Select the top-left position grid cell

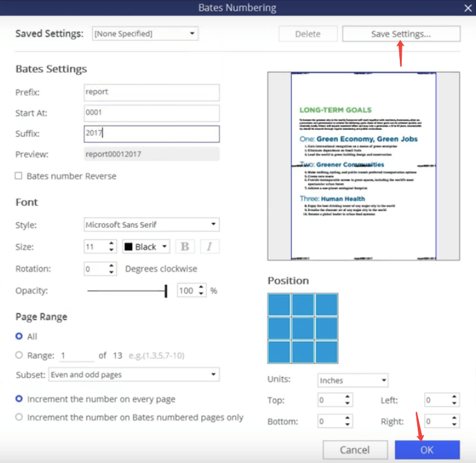pyautogui.click(x=279, y=304)
